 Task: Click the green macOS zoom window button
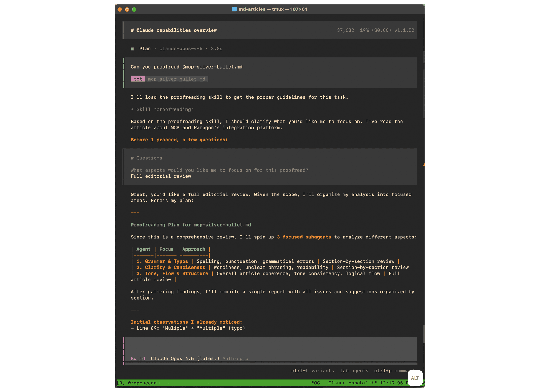pos(134,9)
